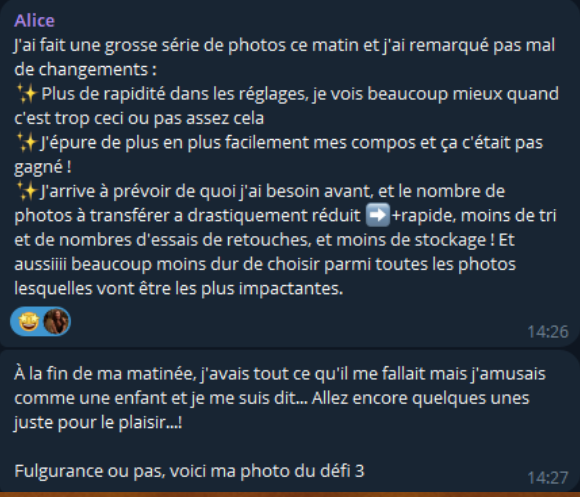Click the text lesquelles vont être les plus impactantes
The image size is (580, 497).
[179, 288]
